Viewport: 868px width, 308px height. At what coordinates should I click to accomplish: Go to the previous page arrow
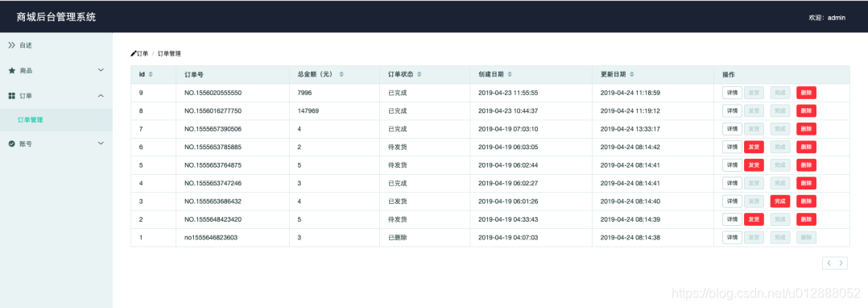coord(829,263)
